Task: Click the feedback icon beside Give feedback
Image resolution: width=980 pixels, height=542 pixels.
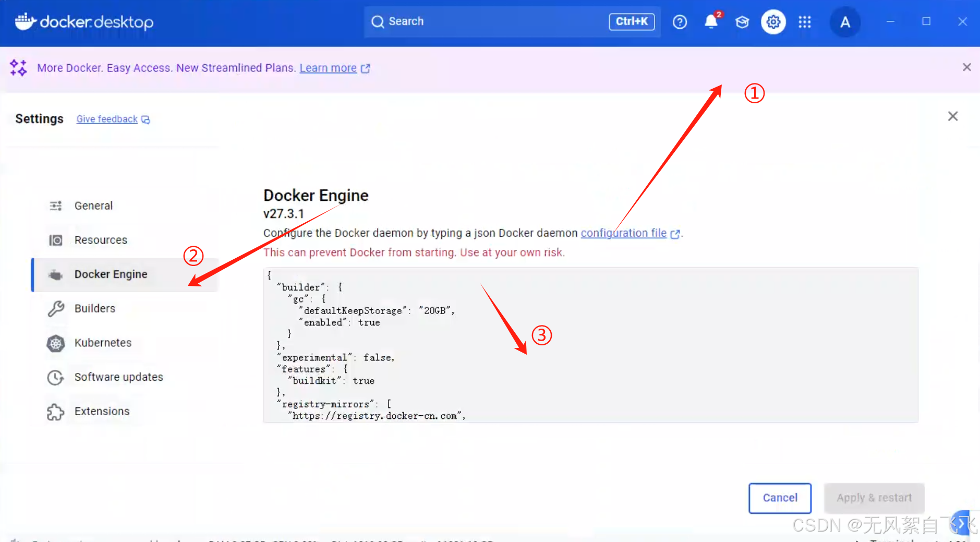Action: (146, 120)
